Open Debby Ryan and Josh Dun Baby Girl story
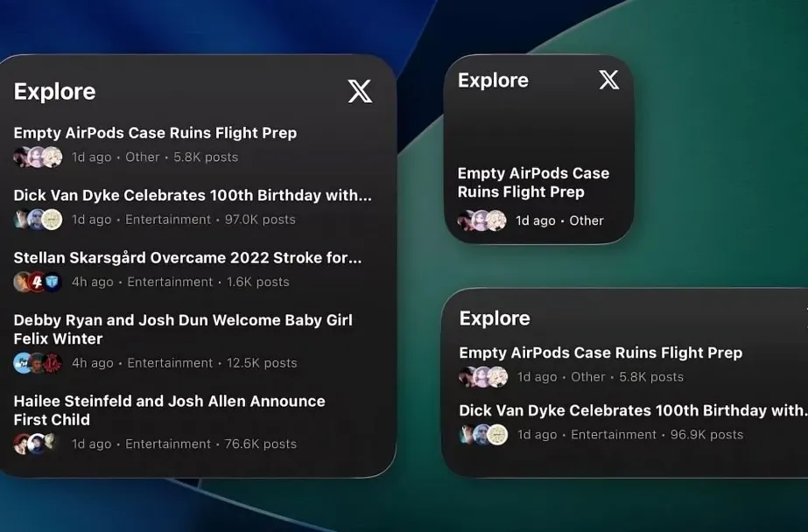This screenshot has width=808, height=532. tap(183, 329)
